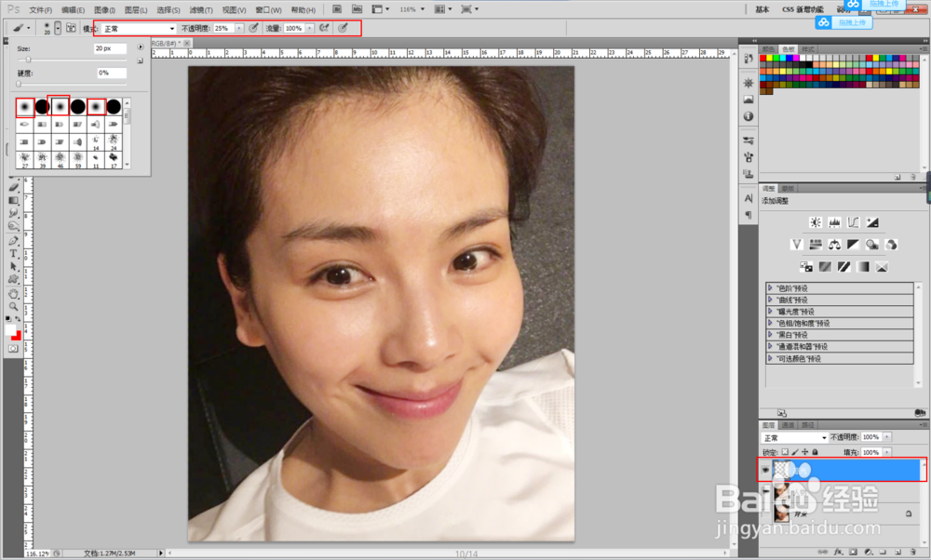This screenshot has width=931, height=560.
Task: Toggle tablet pressure controls size
Action: pos(343,28)
